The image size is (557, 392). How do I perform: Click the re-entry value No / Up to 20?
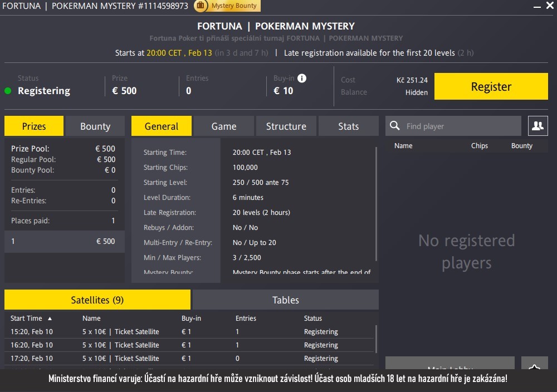(255, 243)
